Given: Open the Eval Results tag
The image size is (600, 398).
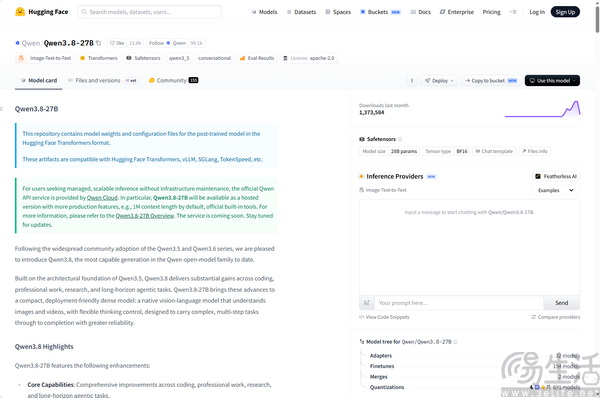Looking at the screenshot, I should [x=257, y=58].
